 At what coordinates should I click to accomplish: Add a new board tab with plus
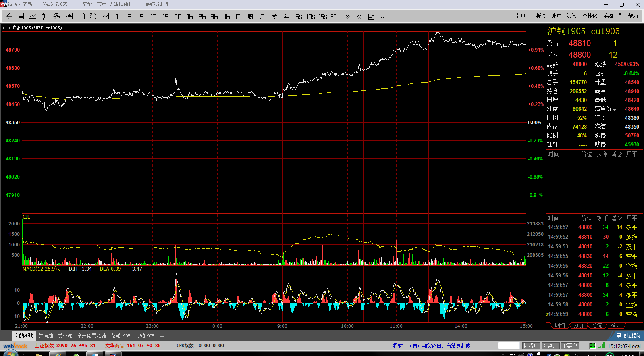[162, 336]
